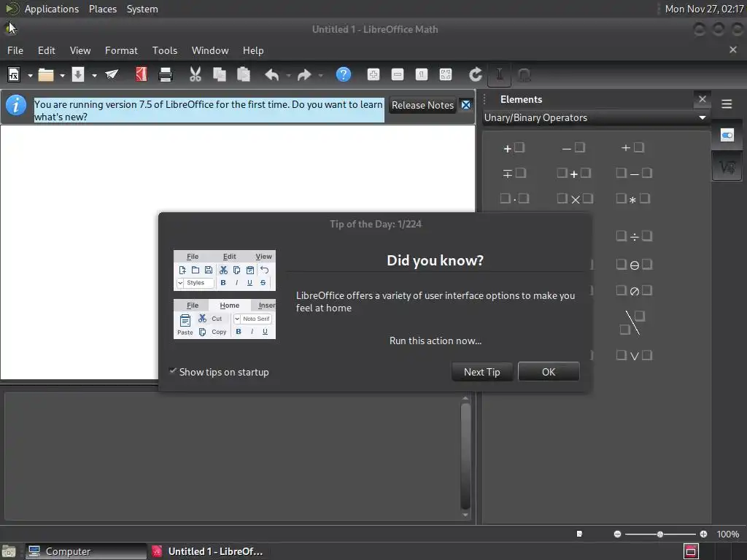Toggle the Formula Cursor icon
747x560 pixels.
point(499,75)
